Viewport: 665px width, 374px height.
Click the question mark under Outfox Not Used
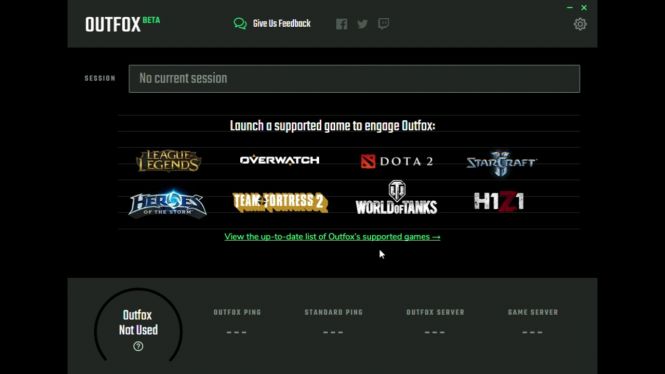[x=138, y=346]
